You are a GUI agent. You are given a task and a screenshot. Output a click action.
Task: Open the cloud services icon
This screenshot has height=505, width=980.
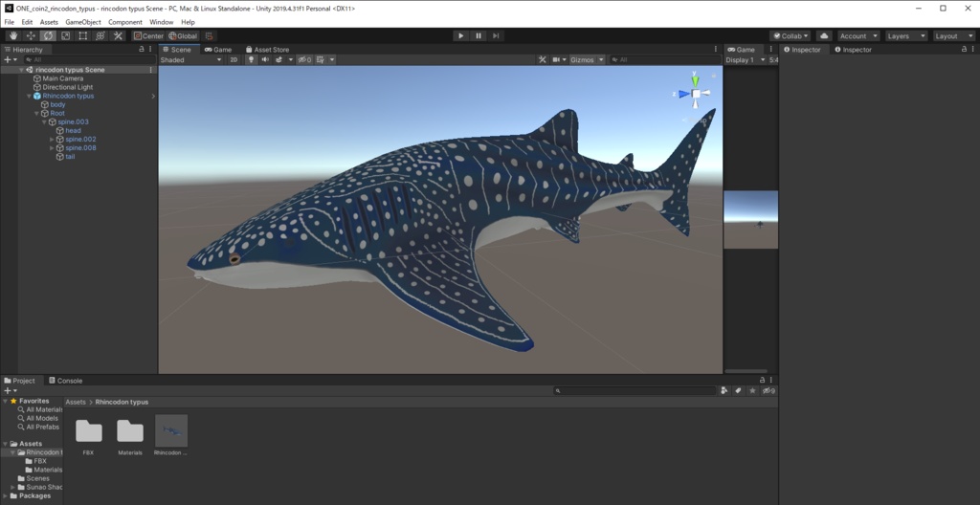[x=823, y=35]
